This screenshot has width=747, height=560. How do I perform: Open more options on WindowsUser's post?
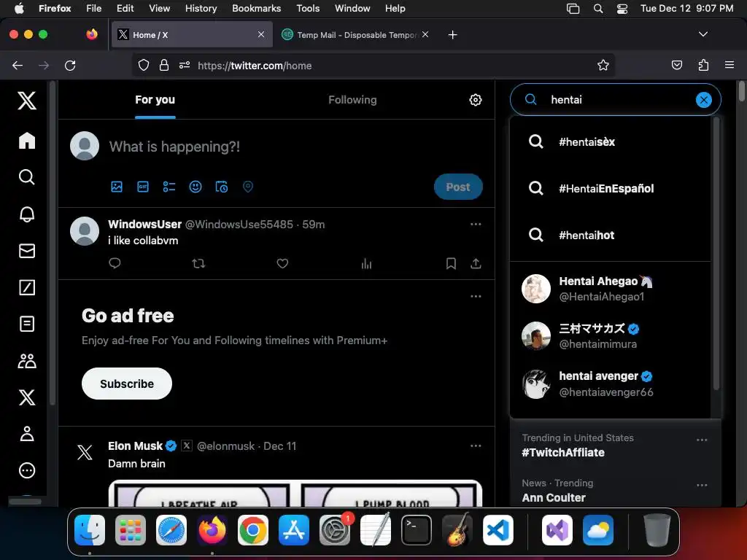coord(476,224)
